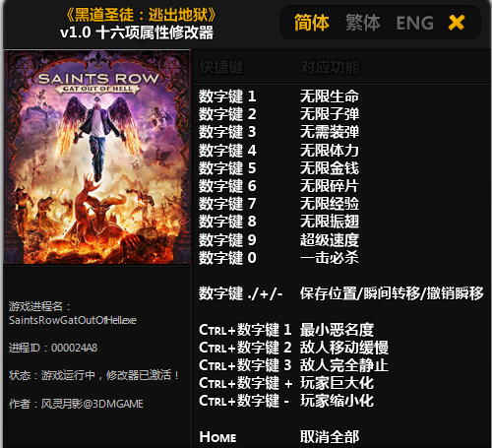The image size is (492, 448).
Task: Select the 无限体力 function
Action: pyautogui.click(x=330, y=150)
